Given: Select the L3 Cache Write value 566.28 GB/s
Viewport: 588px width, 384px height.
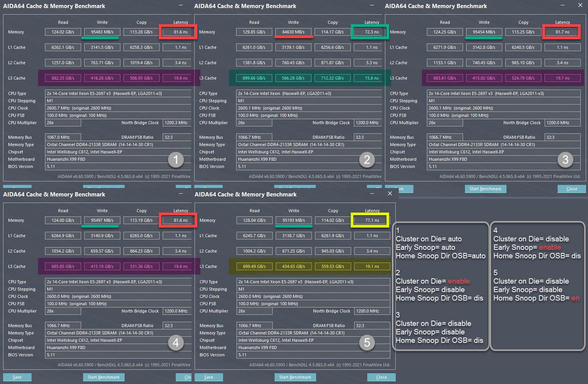Looking at the screenshot, I should (293, 78).
